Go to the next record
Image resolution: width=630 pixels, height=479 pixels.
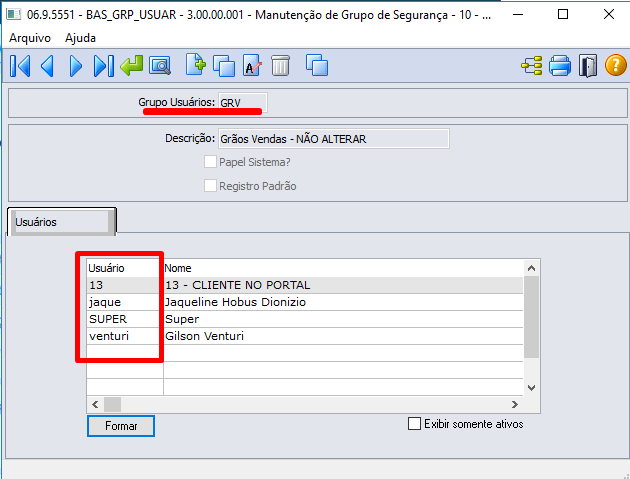(x=76, y=66)
